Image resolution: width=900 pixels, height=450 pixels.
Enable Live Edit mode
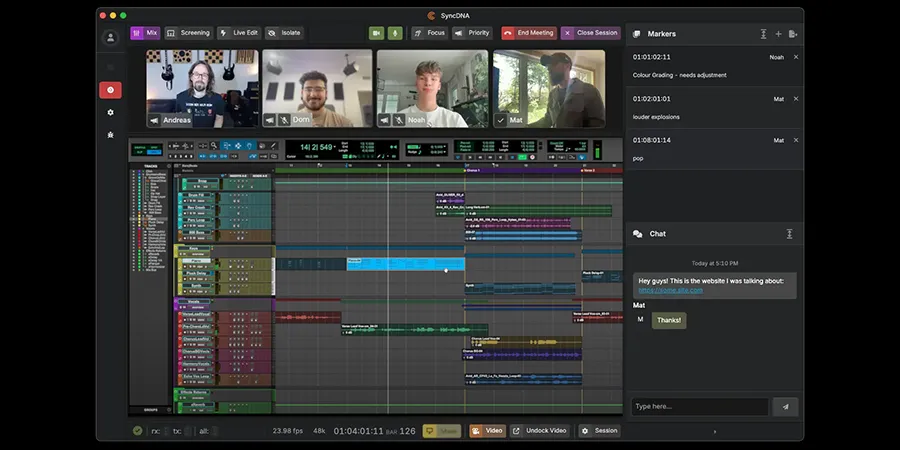[x=239, y=33]
